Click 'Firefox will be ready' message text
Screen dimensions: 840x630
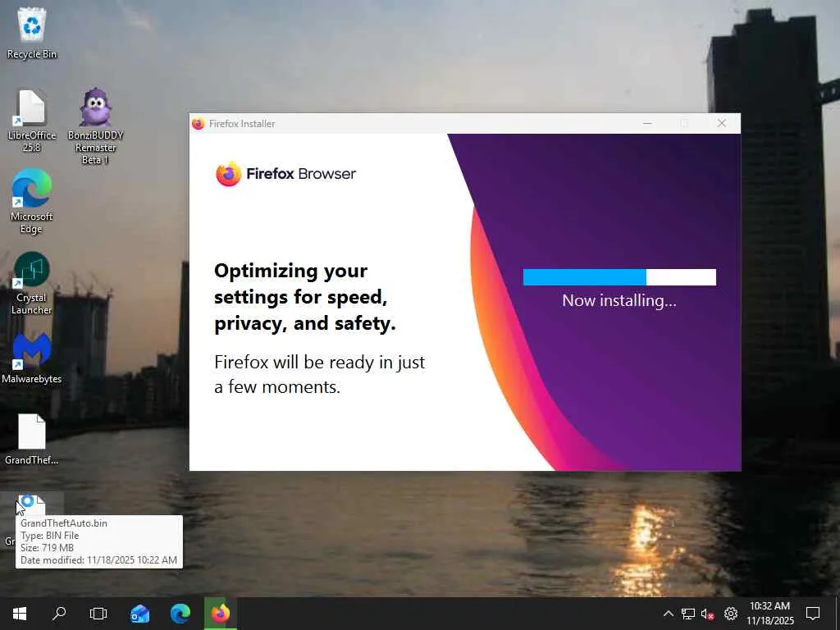(319, 374)
